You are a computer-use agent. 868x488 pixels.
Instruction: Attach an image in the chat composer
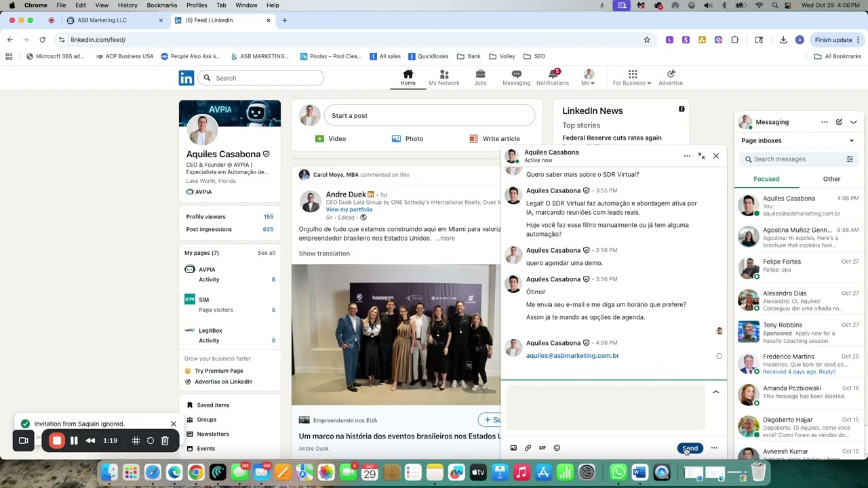click(x=513, y=448)
